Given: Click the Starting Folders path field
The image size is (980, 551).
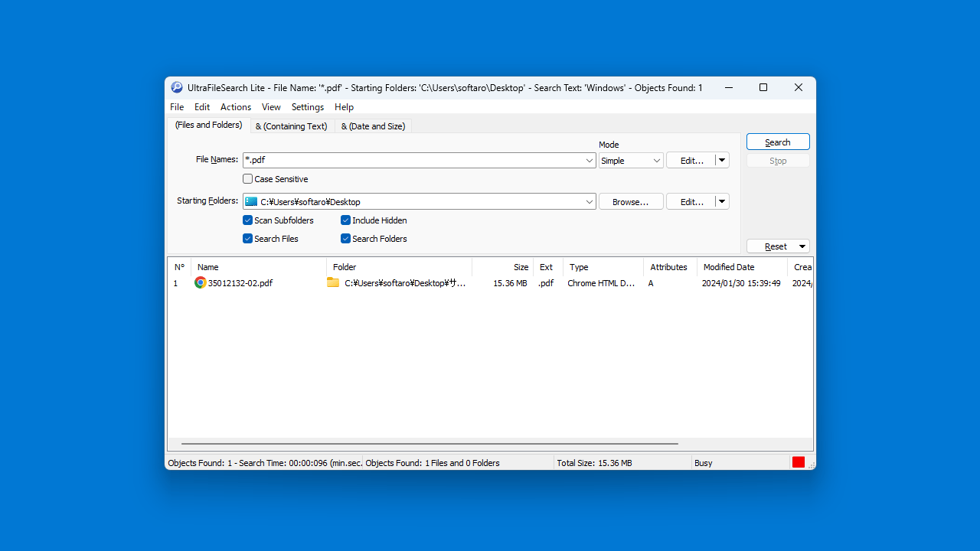Looking at the screenshot, I should click(x=421, y=202).
